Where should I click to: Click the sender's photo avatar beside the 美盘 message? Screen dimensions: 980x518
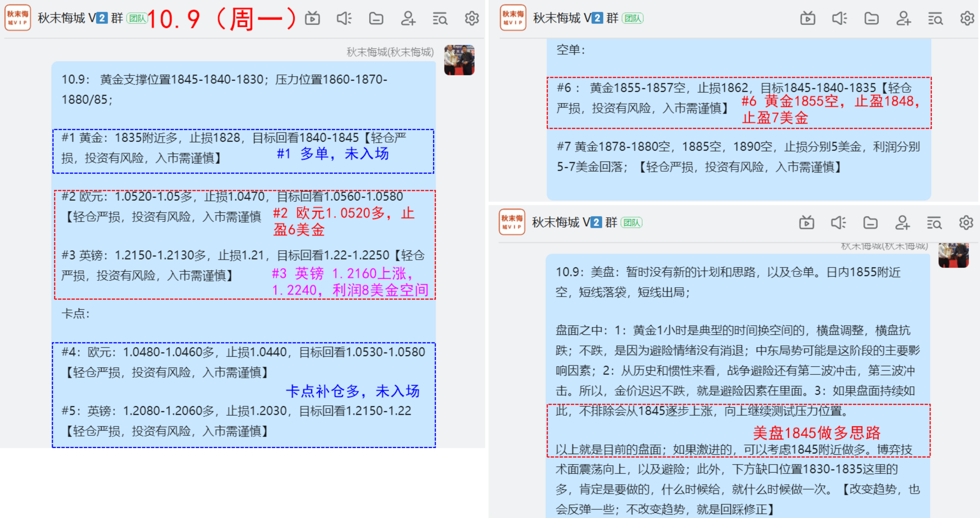point(954,255)
